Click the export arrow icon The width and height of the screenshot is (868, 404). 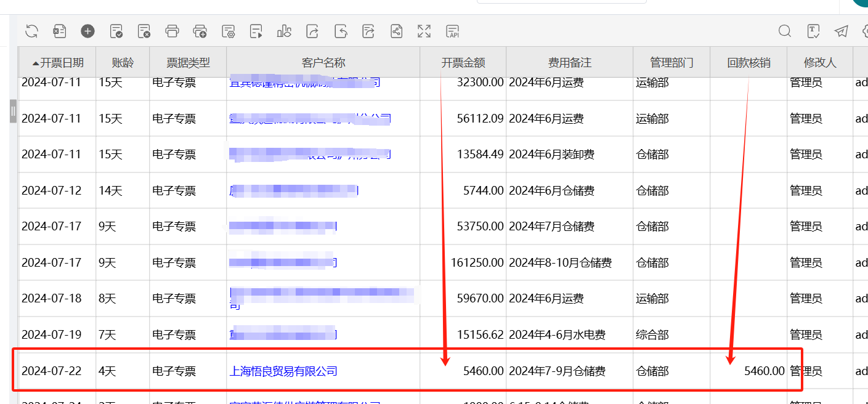pos(313,31)
